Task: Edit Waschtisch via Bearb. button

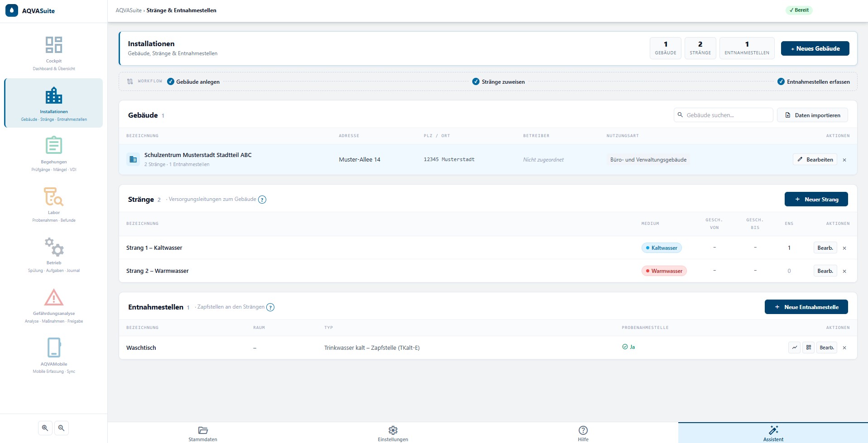Action: (827, 348)
